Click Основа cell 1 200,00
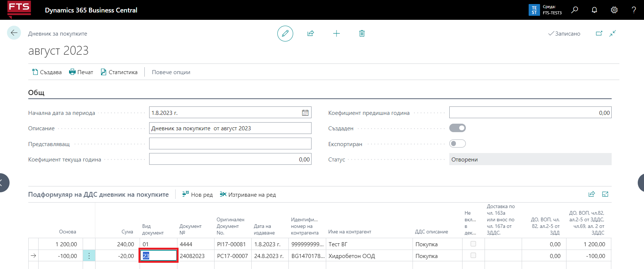Screen dimensions: 644x269 point(61,244)
